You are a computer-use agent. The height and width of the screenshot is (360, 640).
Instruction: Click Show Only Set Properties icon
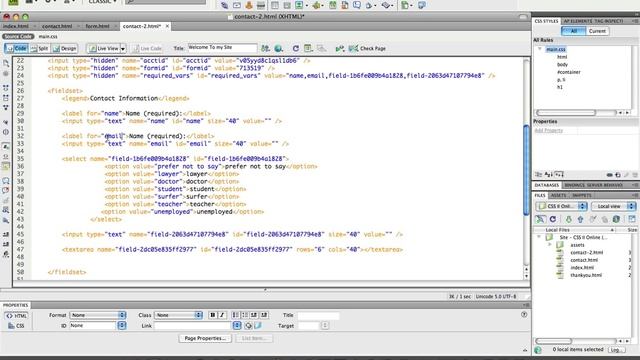point(559,175)
